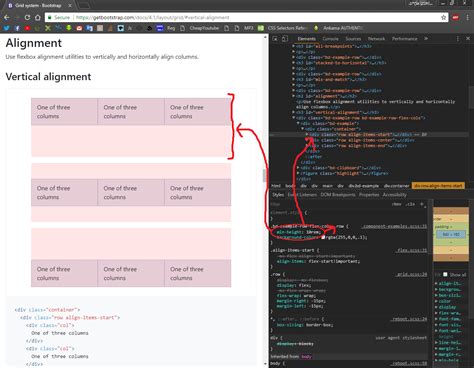Open the Twitter bookmark icon
The width and height of the screenshot is (474, 368).
tap(6, 28)
